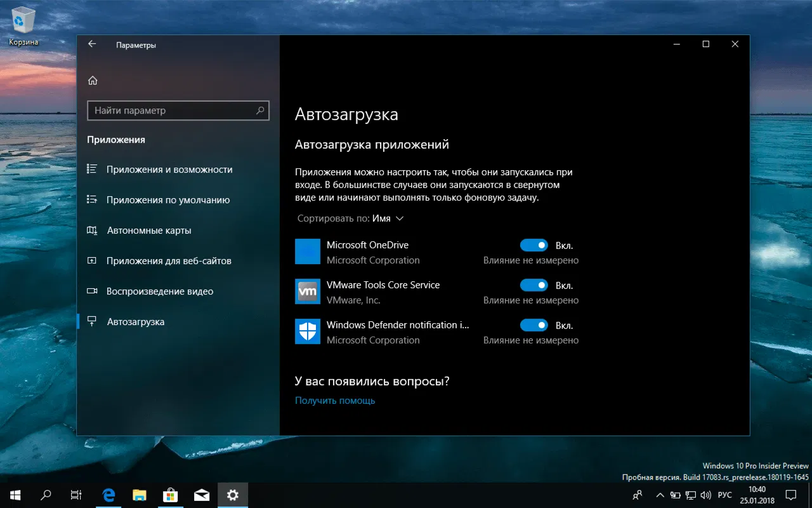Select Автономные карты in sidebar
812x508 pixels.
[178, 231]
